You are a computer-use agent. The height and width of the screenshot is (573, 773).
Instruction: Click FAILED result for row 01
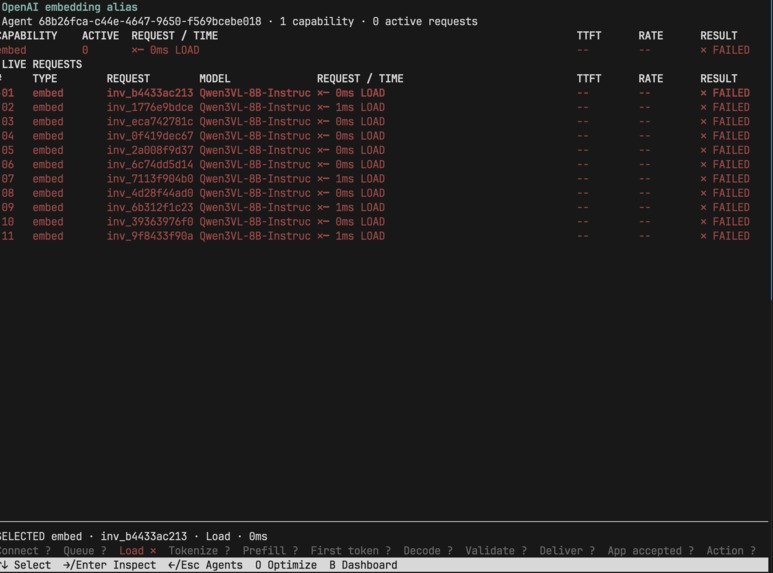[725, 93]
